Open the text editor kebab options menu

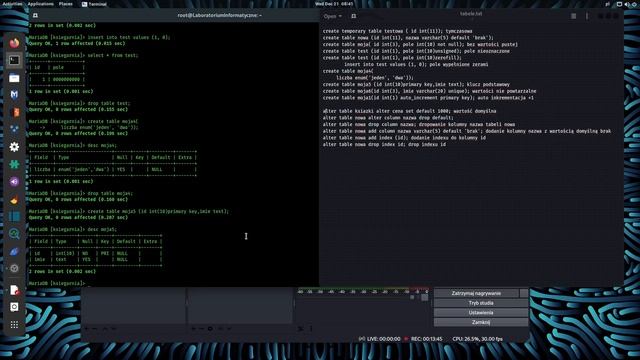587,16
